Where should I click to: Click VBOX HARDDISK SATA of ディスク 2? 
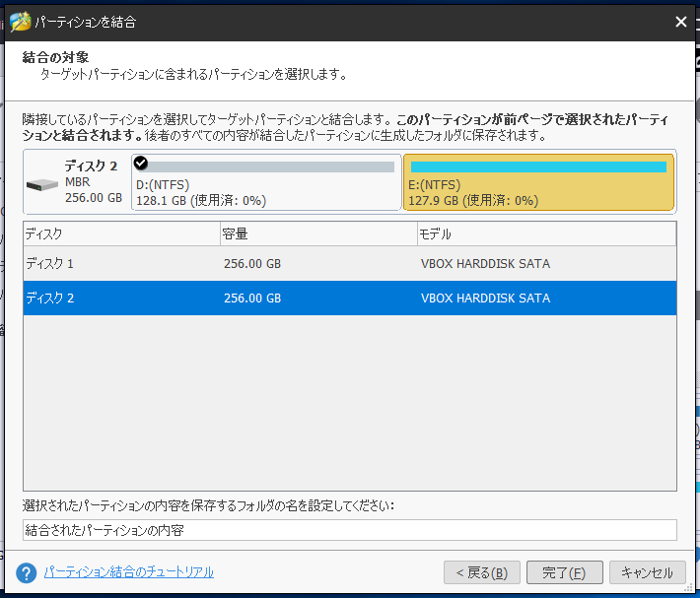pos(485,299)
